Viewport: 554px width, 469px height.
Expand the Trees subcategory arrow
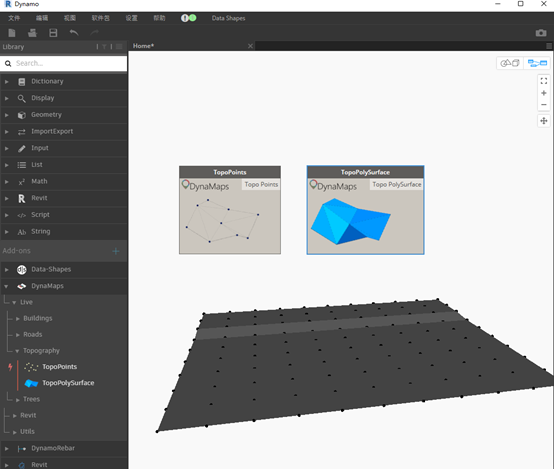tap(17, 400)
